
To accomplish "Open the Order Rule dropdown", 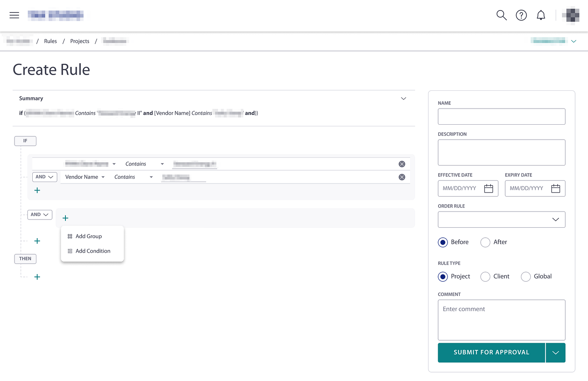I will click(x=502, y=220).
